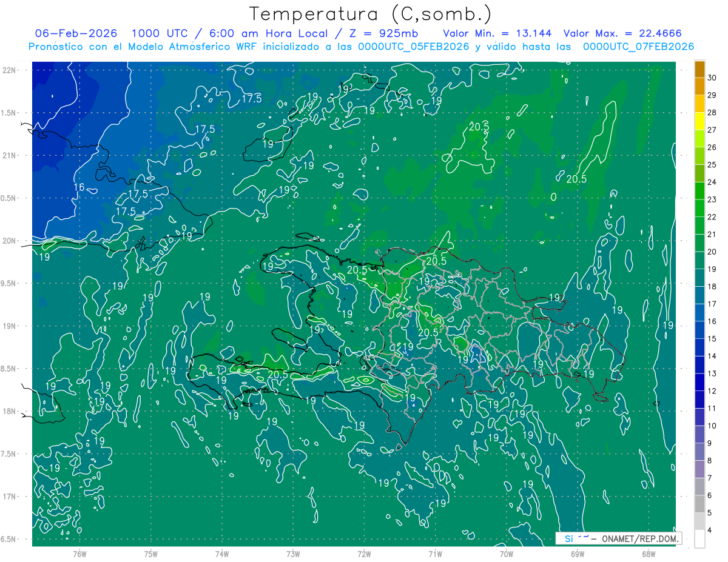Click the "19N" latitude axis label

pos(9,326)
